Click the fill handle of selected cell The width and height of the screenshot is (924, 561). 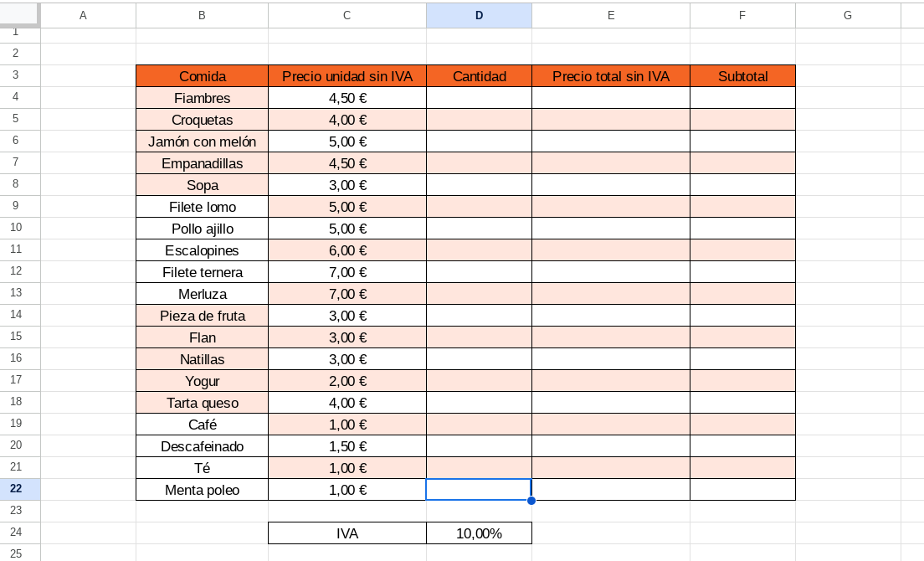531,501
